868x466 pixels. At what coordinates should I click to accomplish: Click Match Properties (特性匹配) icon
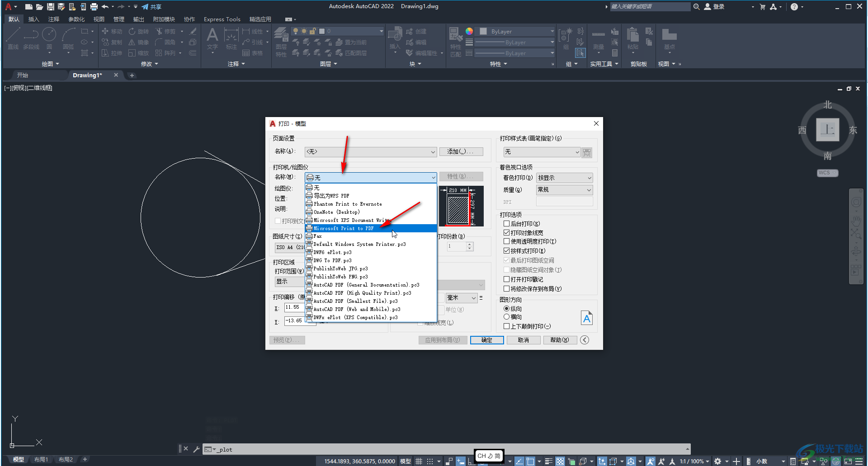click(x=456, y=42)
